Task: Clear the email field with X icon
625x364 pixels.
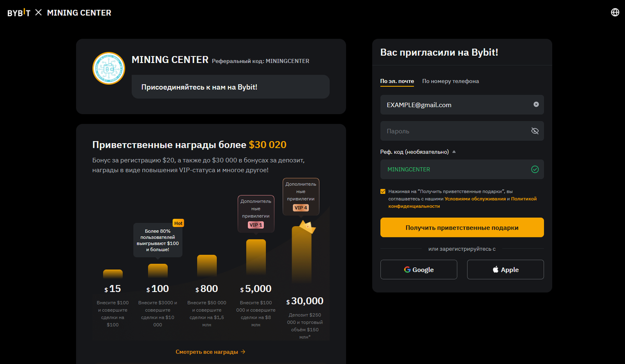Action: tap(536, 105)
